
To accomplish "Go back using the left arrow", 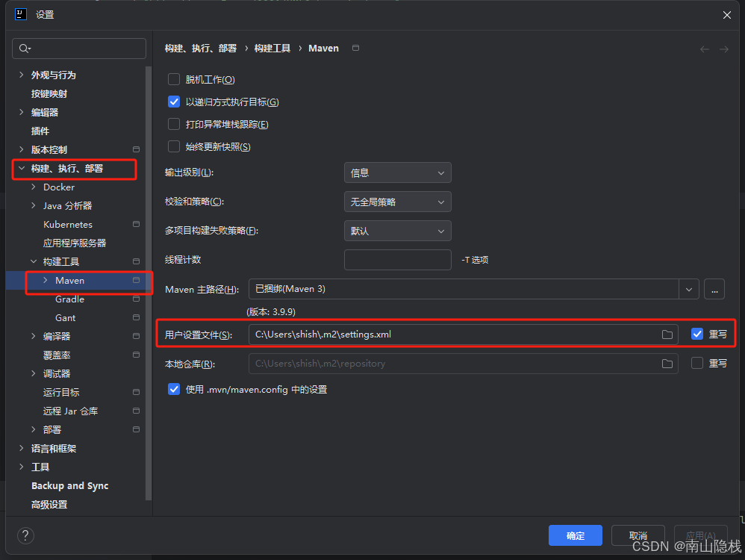I will 705,49.
